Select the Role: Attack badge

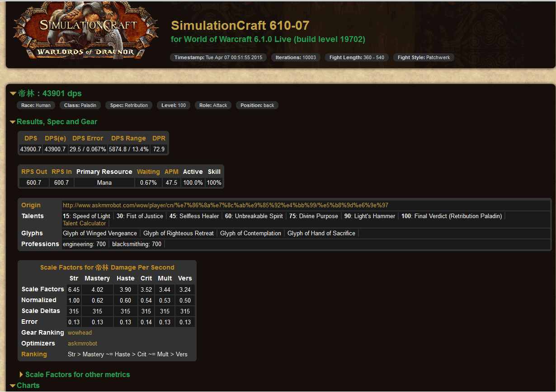click(x=213, y=105)
